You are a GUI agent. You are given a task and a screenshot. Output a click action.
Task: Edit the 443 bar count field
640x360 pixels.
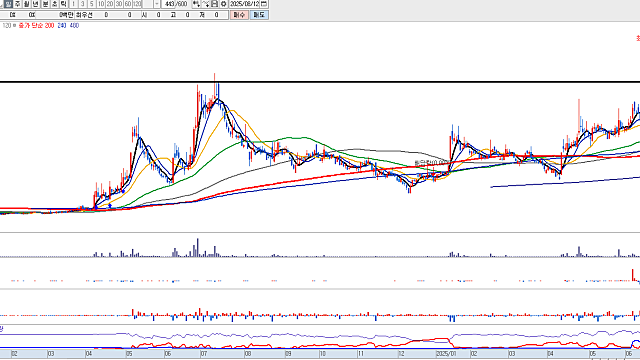coord(169,4)
